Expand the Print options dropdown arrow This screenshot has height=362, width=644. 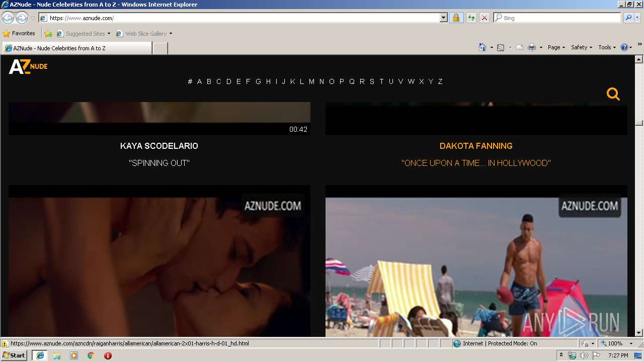541,47
